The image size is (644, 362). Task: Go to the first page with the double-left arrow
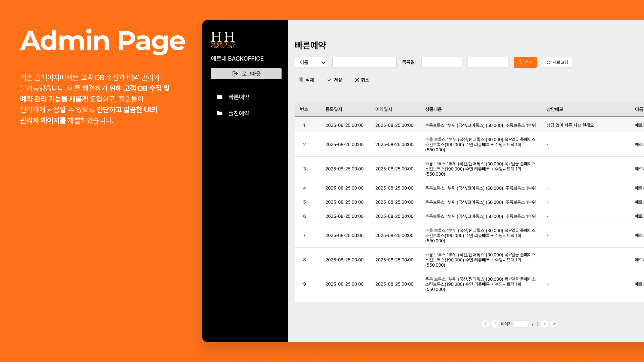tap(485, 324)
